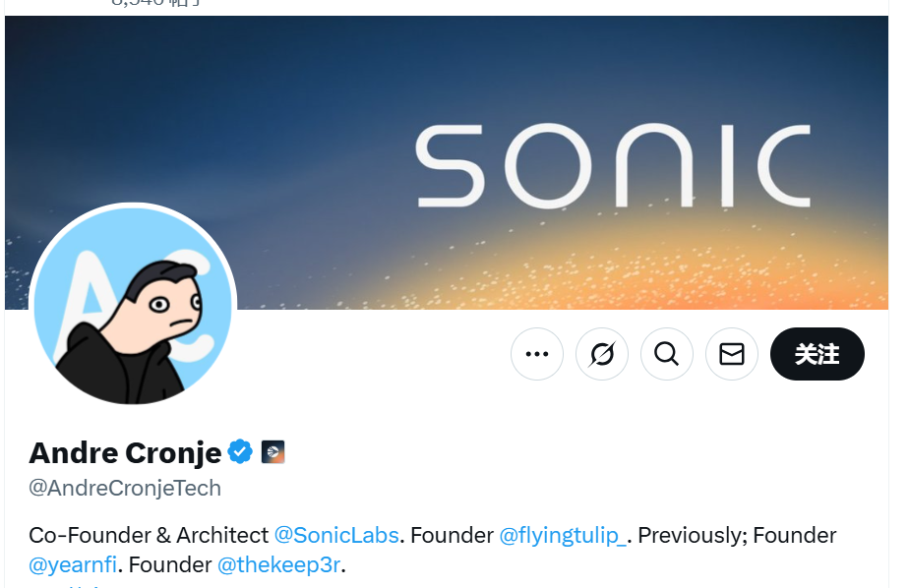
Task: Click the display name Andre Cronje
Action: 125,452
